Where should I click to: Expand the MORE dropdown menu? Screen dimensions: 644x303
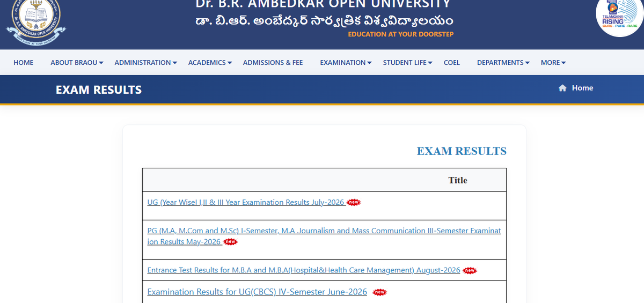tap(553, 63)
